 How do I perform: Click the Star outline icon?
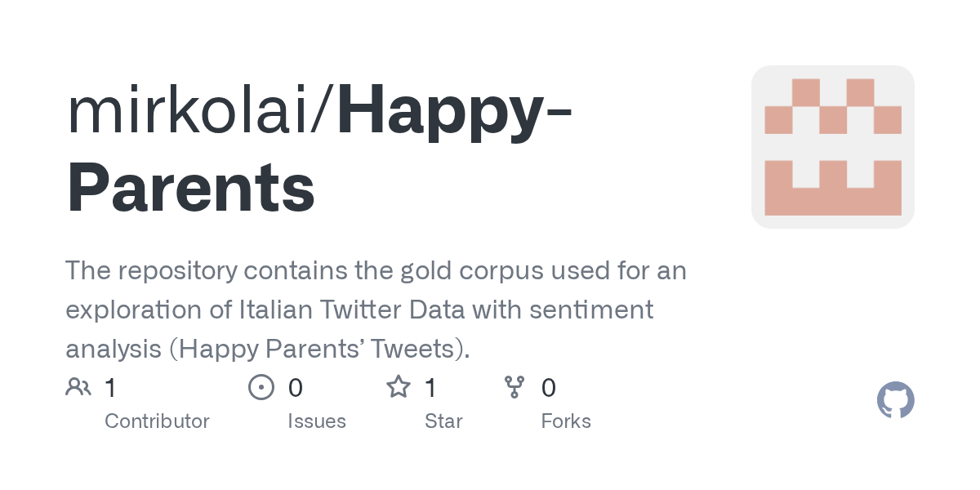point(398,387)
